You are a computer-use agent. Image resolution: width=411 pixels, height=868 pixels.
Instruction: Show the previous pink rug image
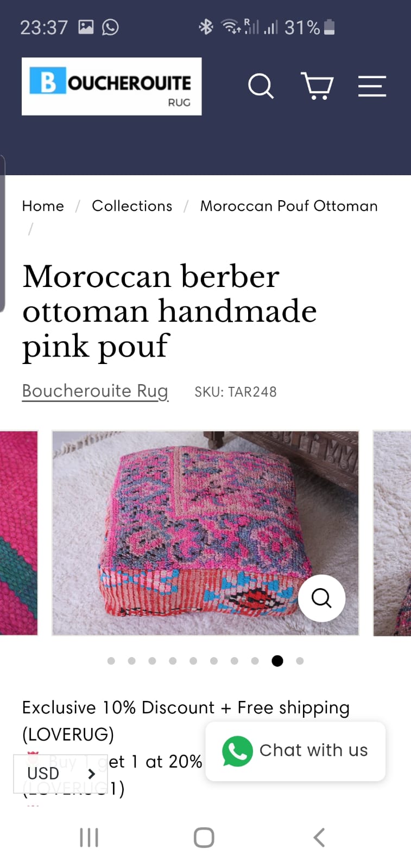pyautogui.click(x=18, y=533)
